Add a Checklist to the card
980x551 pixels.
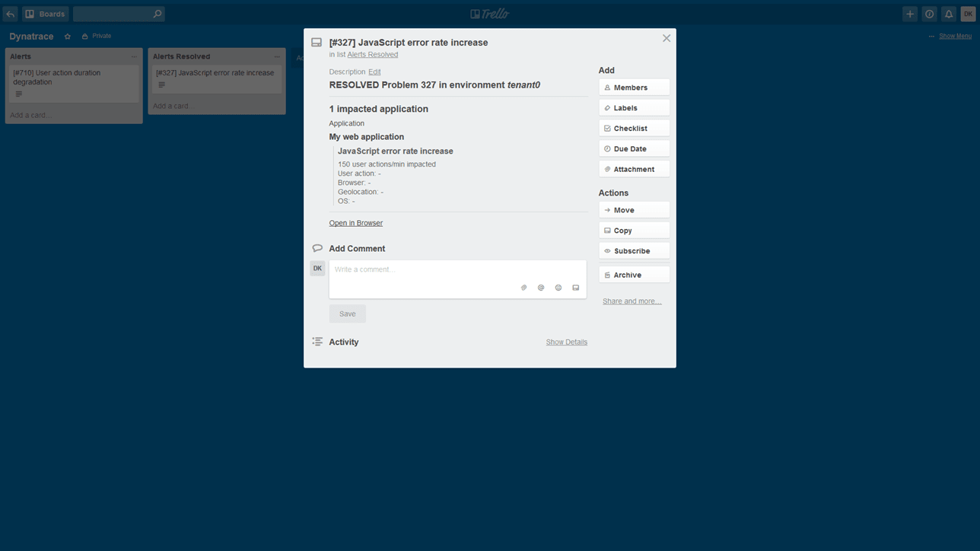(634, 129)
